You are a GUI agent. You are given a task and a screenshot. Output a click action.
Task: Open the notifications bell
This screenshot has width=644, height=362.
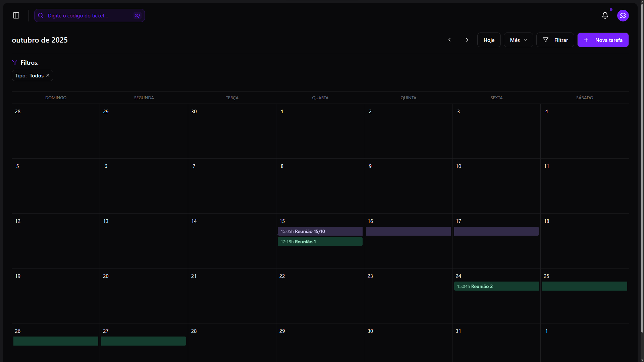point(605,15)
